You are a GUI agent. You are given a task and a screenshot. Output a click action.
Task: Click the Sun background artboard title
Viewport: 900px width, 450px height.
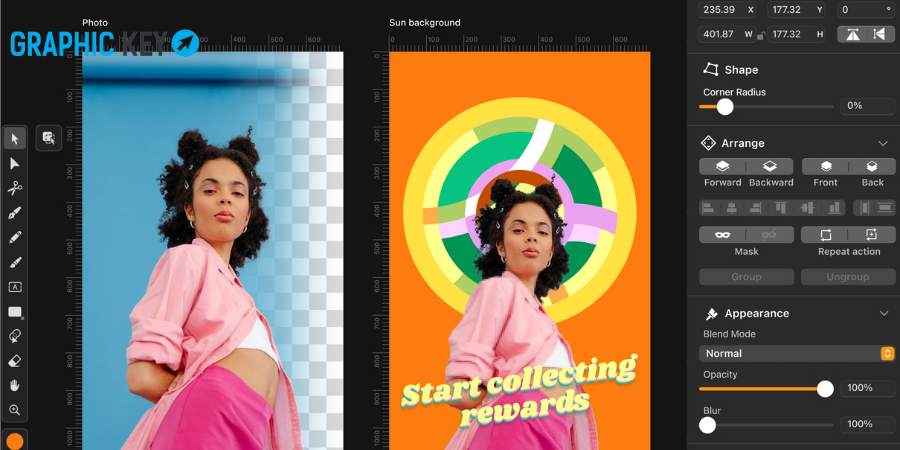(424, 23)
